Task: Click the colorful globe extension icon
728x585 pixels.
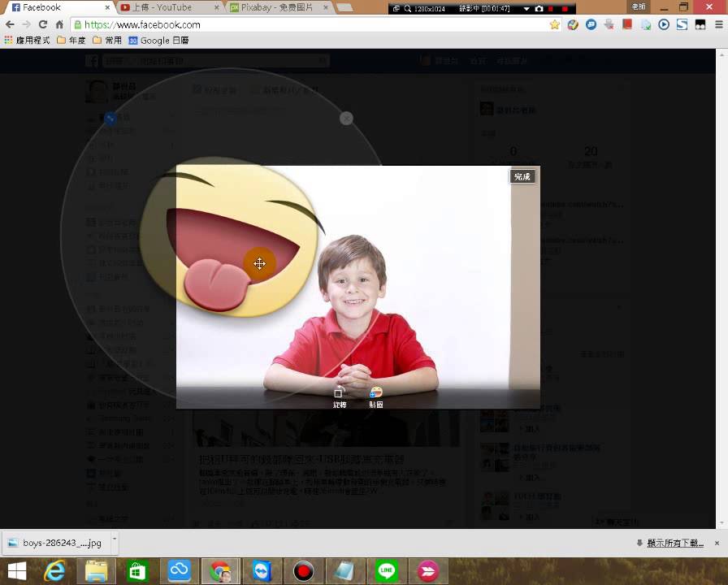Action: coord(573,24)
